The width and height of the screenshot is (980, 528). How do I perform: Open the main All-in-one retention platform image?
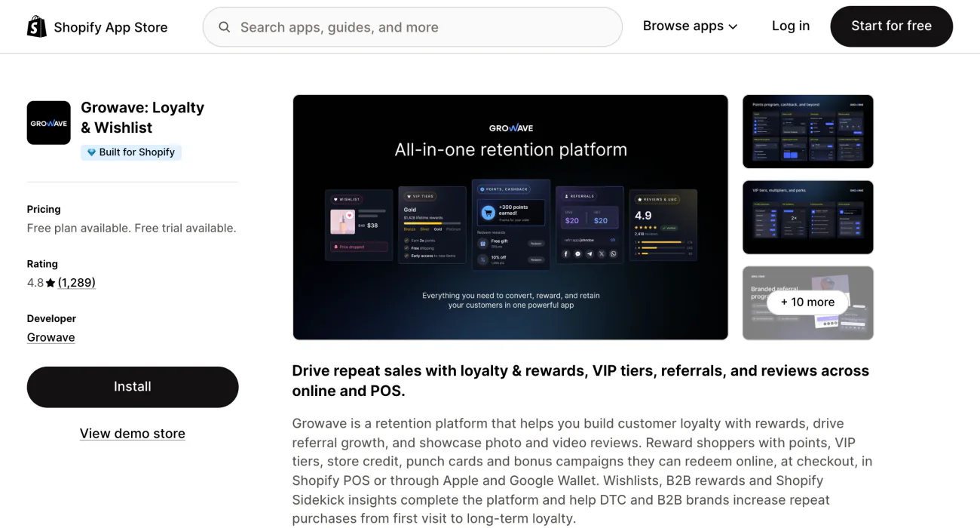point(510,217)
